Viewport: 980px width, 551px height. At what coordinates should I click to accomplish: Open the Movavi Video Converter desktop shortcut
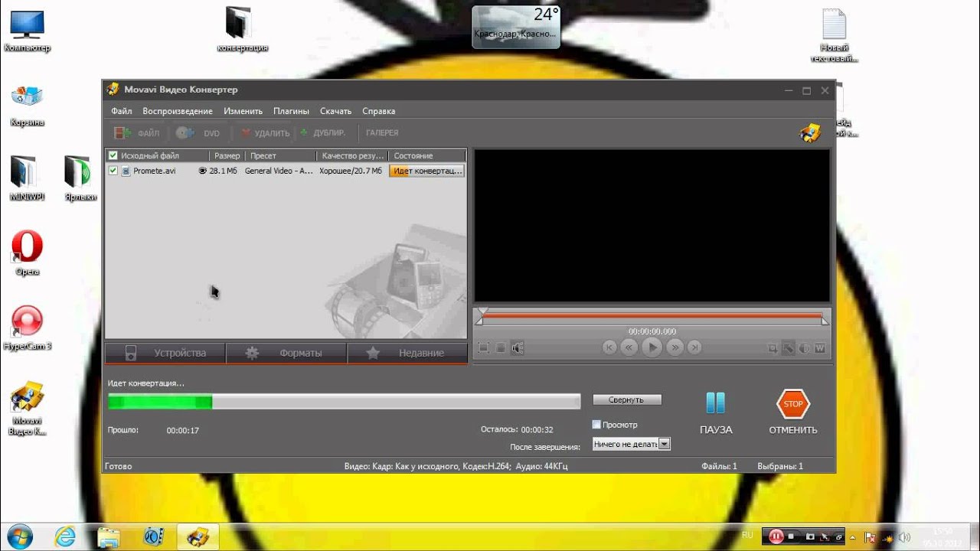tap(27, 409)
